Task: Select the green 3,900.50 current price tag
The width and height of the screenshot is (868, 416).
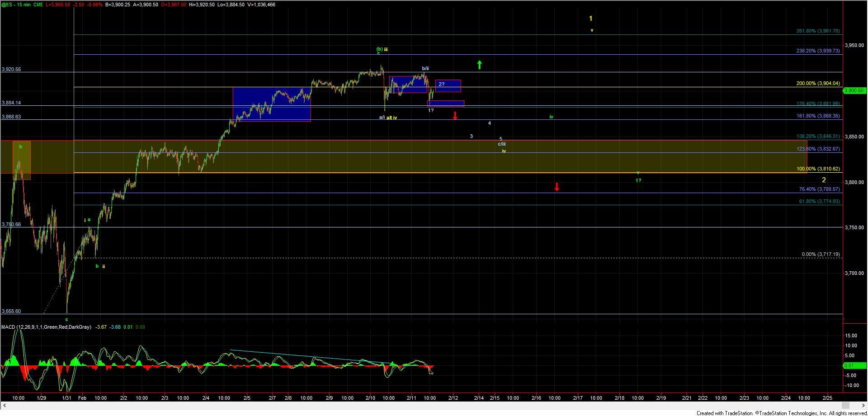Action: [x=854, y=90]
